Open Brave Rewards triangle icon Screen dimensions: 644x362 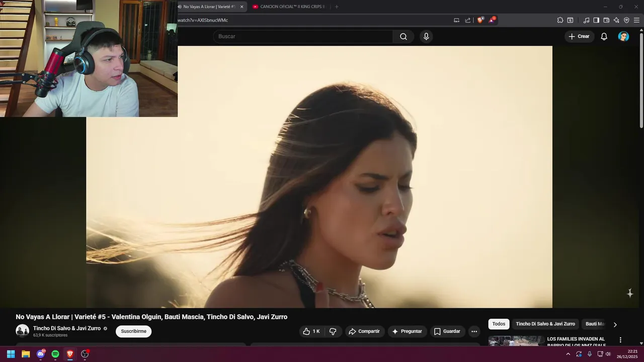click(x=492, y=20)
